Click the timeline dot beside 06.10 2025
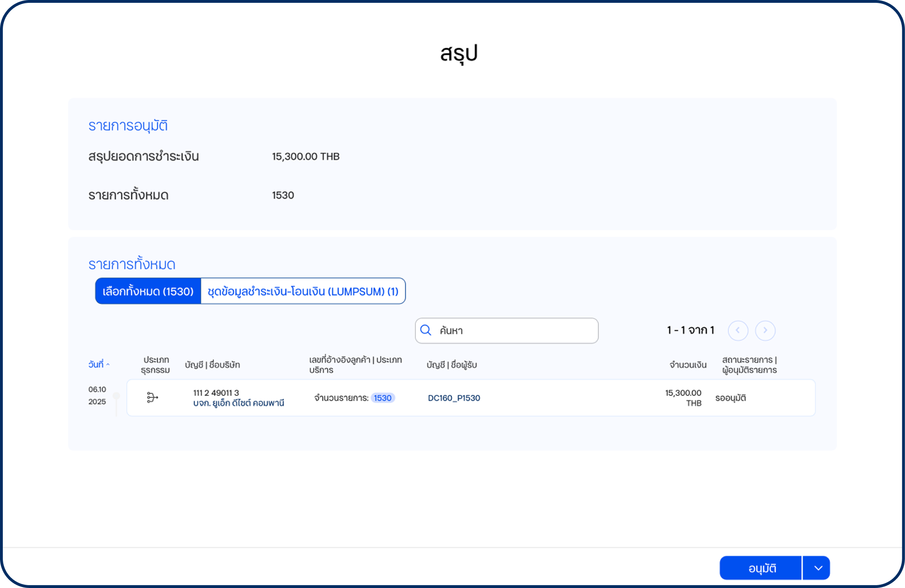This screenshot has height=588, width=905. click(117, 396)
